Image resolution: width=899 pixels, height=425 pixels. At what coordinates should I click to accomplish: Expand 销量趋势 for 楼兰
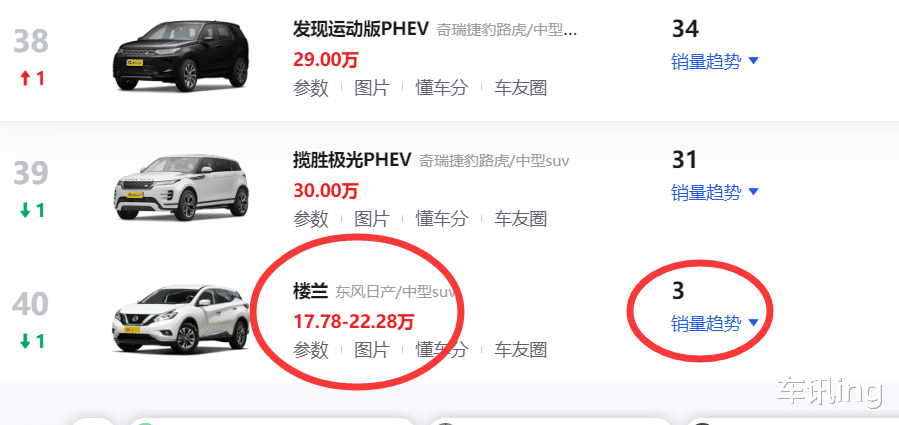click(x=715, y=323)
